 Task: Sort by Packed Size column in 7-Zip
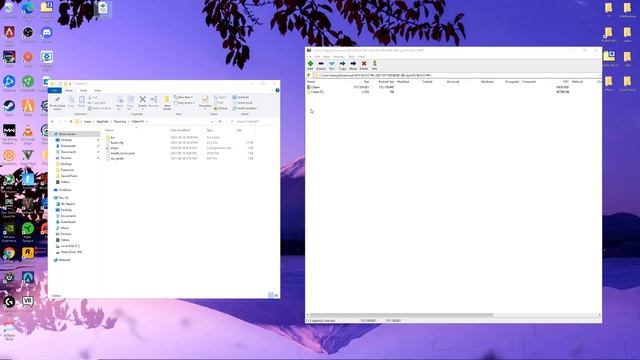click(x=386, y=82)
